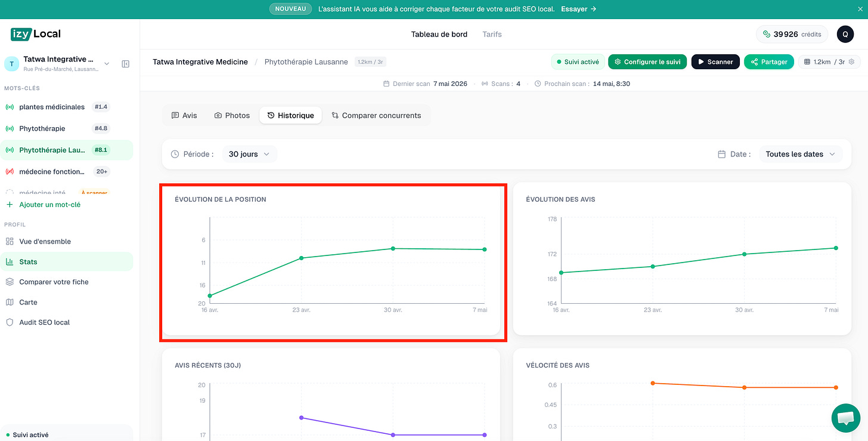The image size is (868, 441).
Task: Open the 30 jours period dropdown
Action: click(249, 154)
